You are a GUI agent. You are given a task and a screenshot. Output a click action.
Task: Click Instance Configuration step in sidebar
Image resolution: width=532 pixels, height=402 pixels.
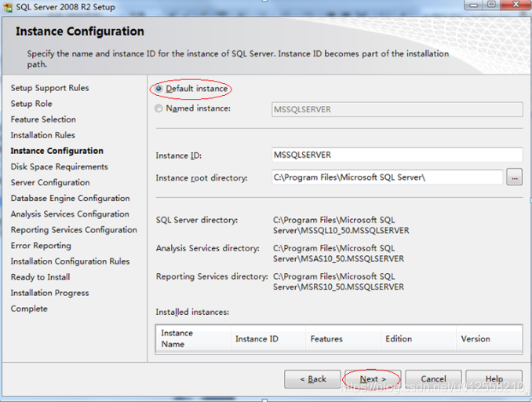[57, 151]
